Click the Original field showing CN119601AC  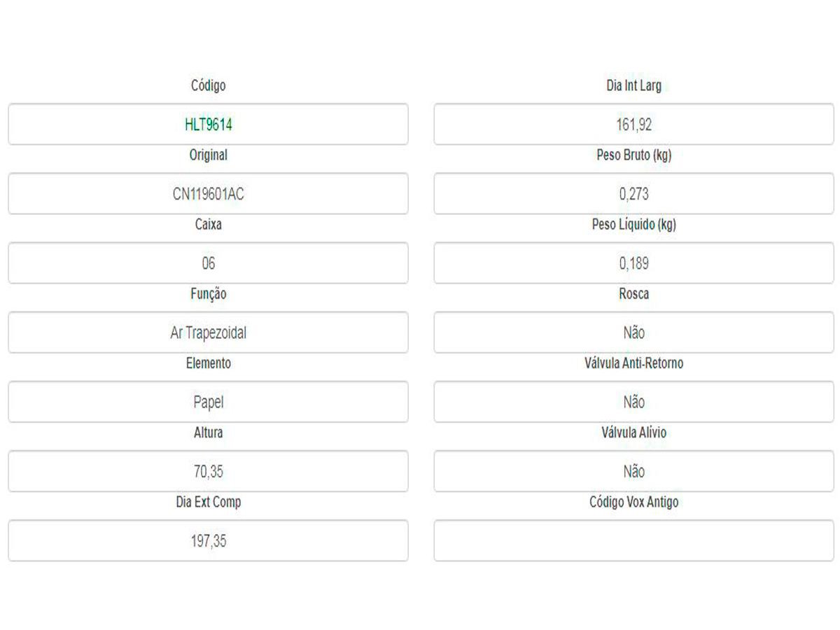tap(209, 194)
